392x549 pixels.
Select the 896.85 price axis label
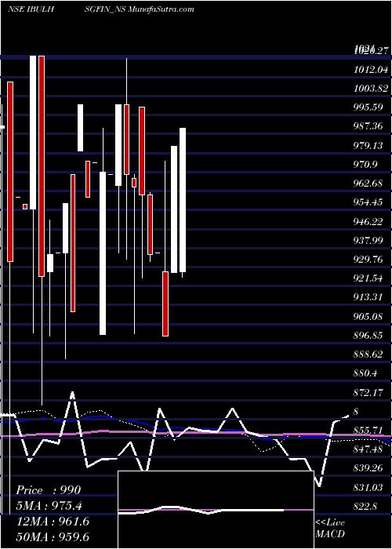click(368, 336)
